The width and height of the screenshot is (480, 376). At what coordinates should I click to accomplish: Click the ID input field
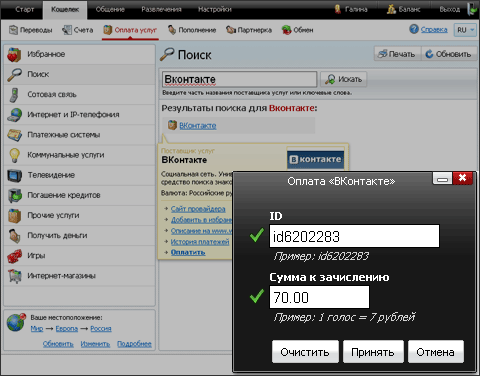[x=354, y=236]
